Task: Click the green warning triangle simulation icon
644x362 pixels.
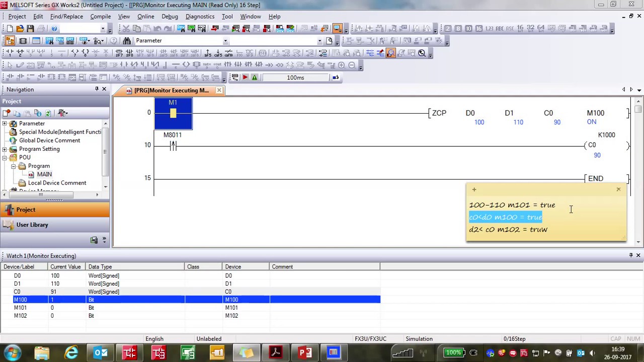Action: pyautogui.click(x=255, y=77)
